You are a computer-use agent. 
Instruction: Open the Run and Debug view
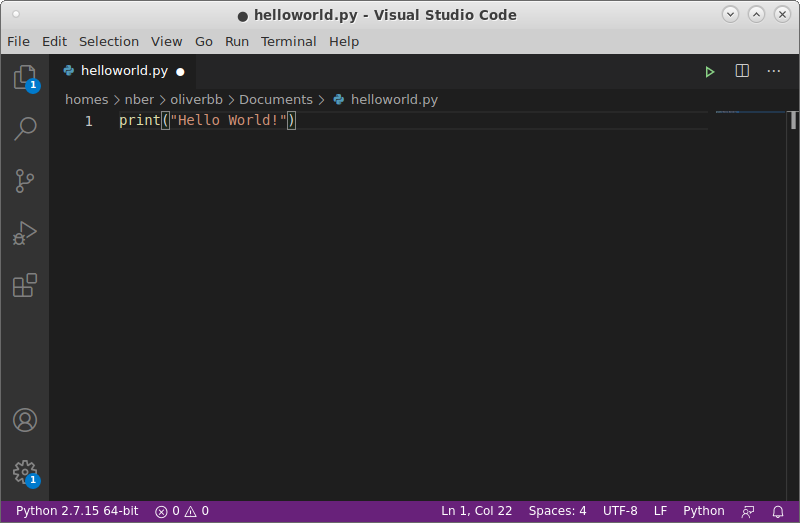pos(25,233)
